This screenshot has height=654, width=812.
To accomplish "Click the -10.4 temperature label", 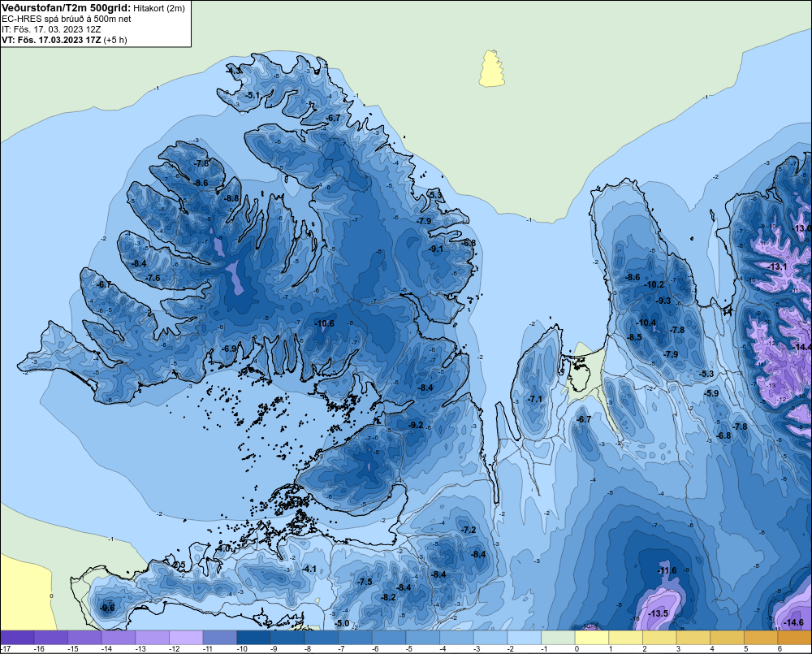I will pyautogui.click(x=646, y=323).
